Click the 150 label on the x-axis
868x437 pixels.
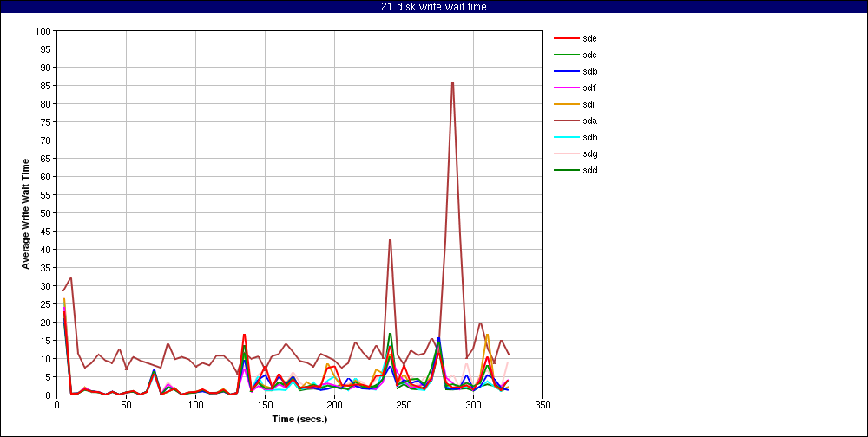tap(265, 405)
